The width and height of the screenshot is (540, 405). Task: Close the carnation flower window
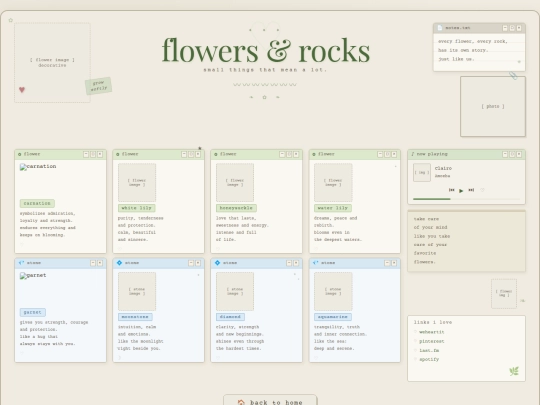click(x=100, y=154)
